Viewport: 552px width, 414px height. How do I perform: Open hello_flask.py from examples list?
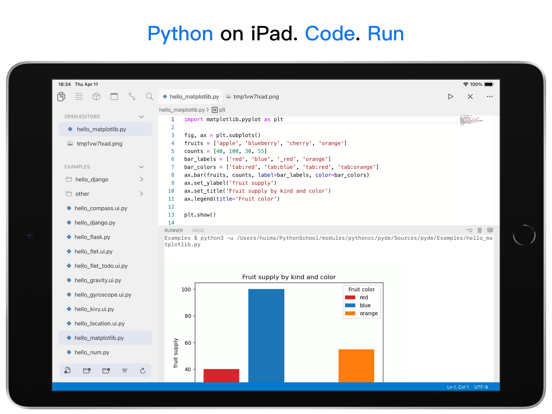(x=92, y=237)
